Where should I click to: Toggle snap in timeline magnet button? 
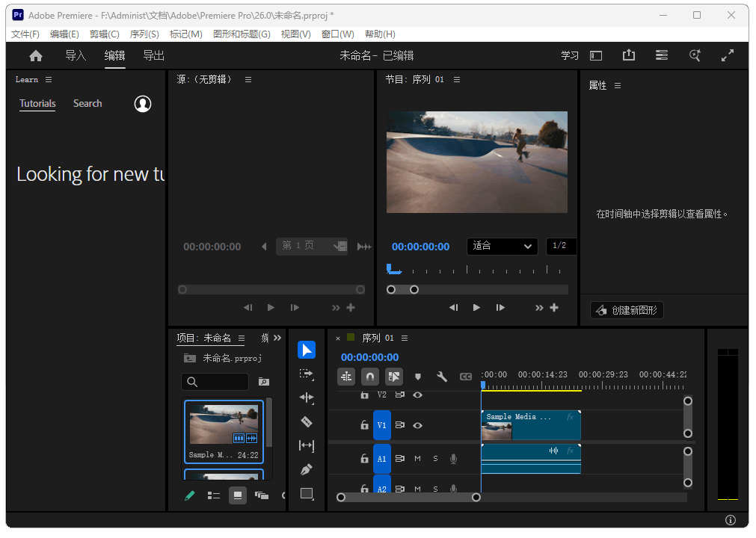coord(370,377)
